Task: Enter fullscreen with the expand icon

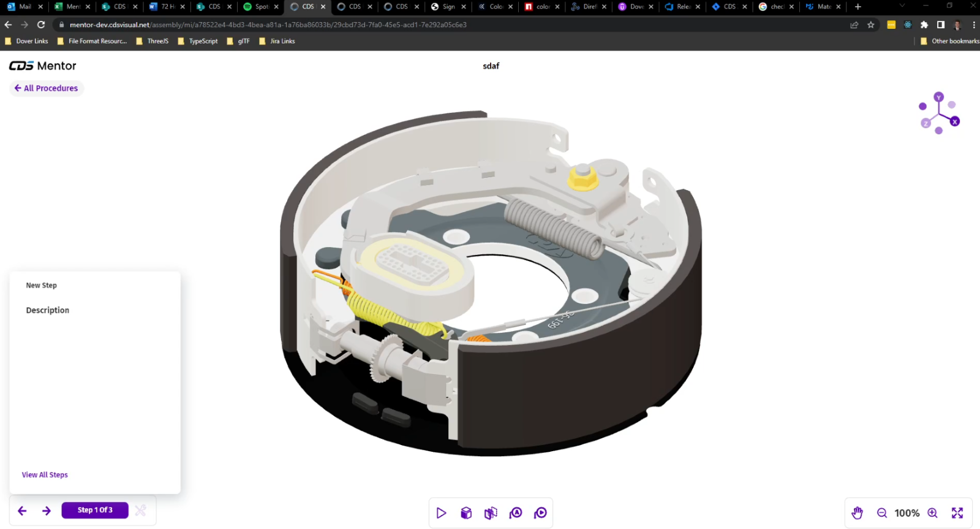Action: pyautogui.click(x=957, y=513)
